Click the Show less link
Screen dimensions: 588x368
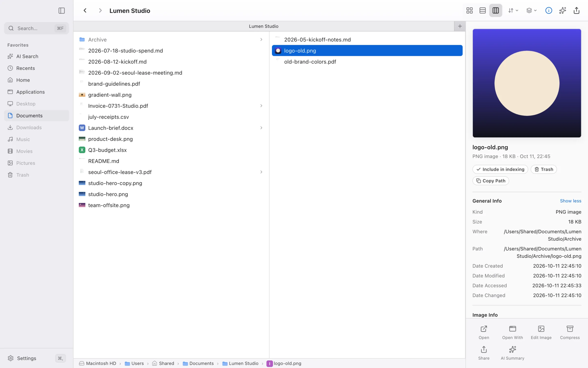pyautogui.click(x=570, y=201)
